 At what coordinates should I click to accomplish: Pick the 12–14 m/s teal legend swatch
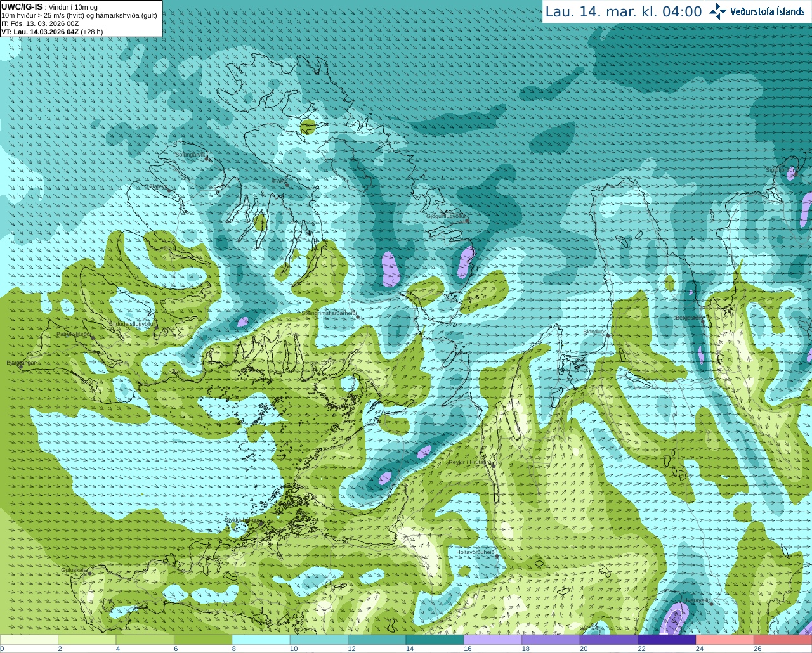[377, 640]
